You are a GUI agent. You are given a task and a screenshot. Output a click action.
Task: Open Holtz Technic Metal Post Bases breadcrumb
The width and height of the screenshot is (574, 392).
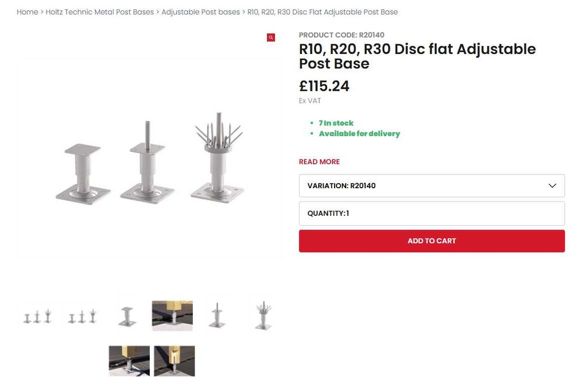tap(100, 12)
